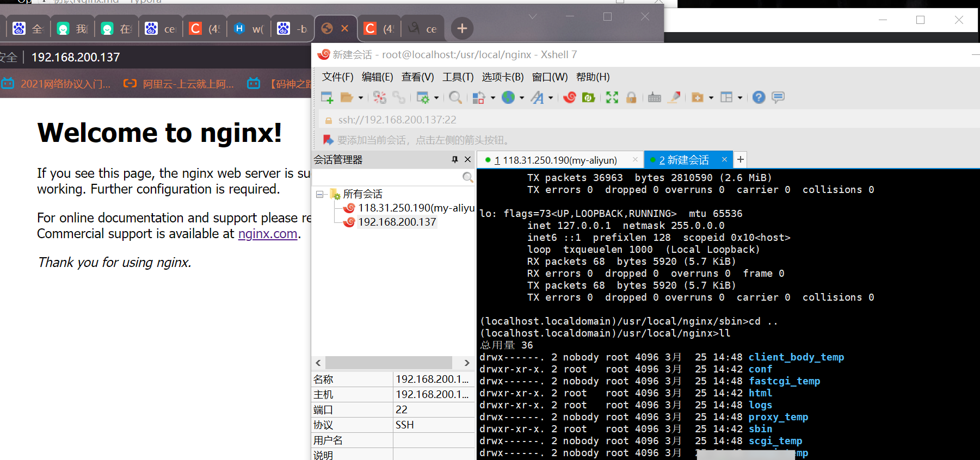980x460 pixels.
Task: Click the bookmark arrow add-session icon
Action: pyautogui.click(x=328, y=140)
